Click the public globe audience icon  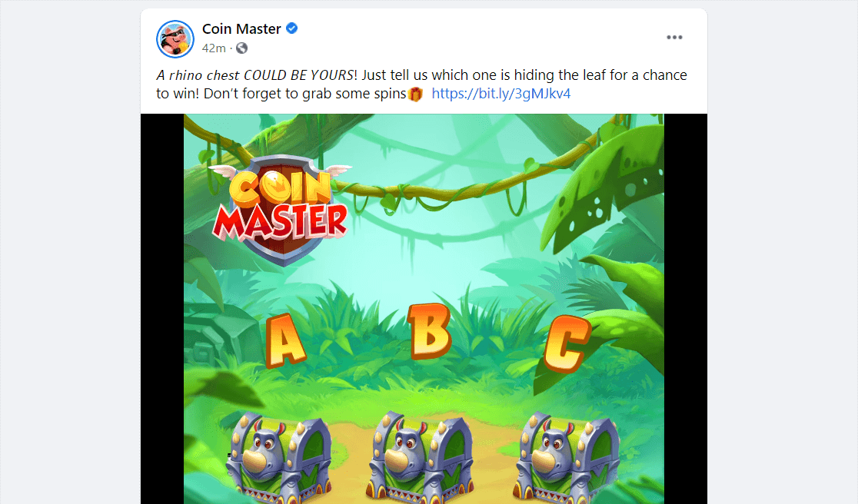[241, 48]
